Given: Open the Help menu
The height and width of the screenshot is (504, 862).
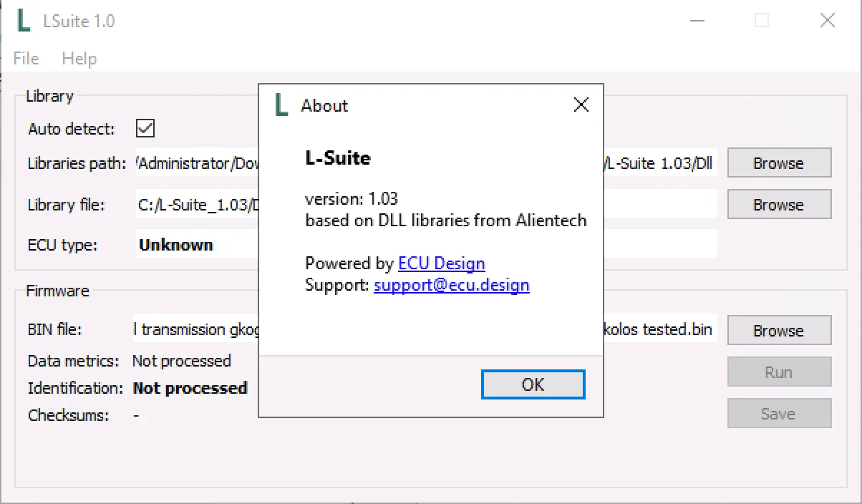Looking at the screenshot, I should 79,59.
